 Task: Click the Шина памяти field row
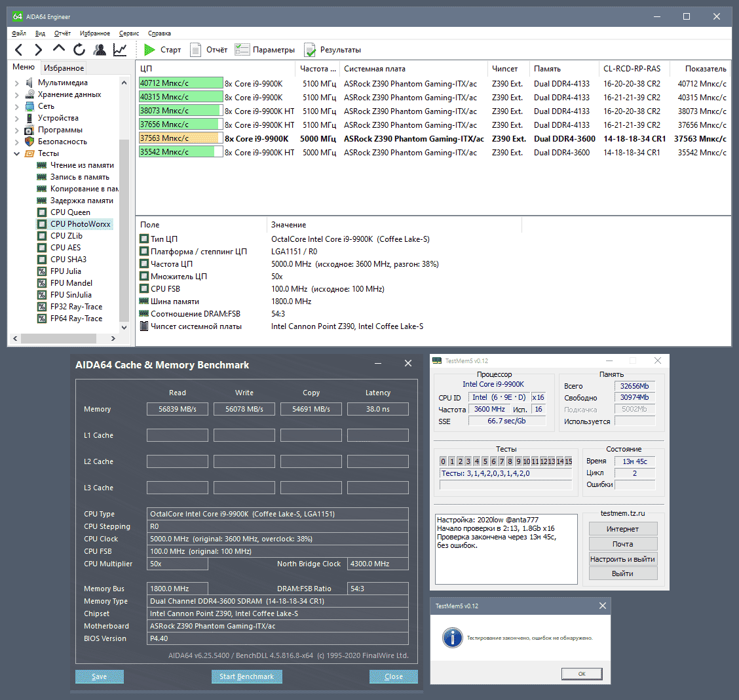click(x=330, y=301)
